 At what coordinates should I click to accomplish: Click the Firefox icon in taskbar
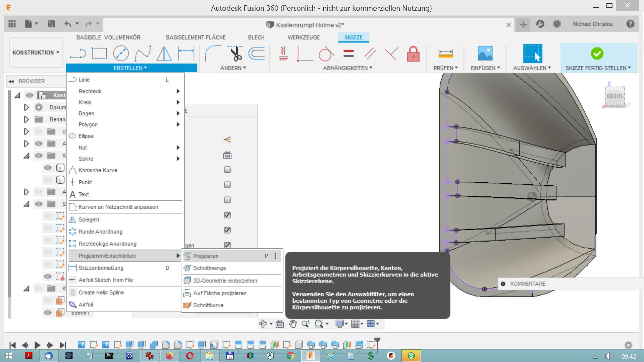[x=169, y=356]
